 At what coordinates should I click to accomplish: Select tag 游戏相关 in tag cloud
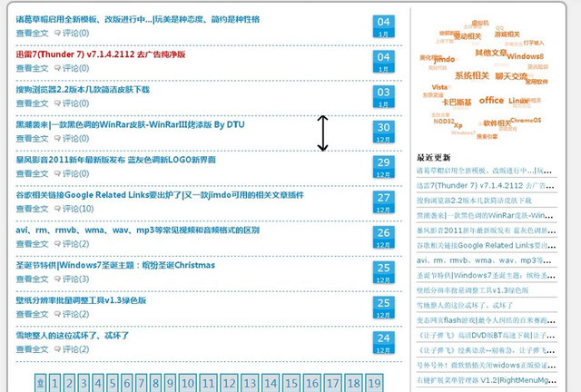(x=507, y=34)
